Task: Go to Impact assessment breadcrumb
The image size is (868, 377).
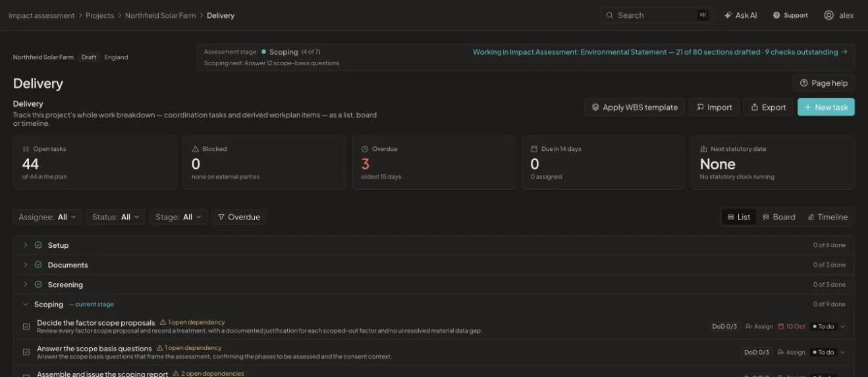Action: [x=41, y=15]
